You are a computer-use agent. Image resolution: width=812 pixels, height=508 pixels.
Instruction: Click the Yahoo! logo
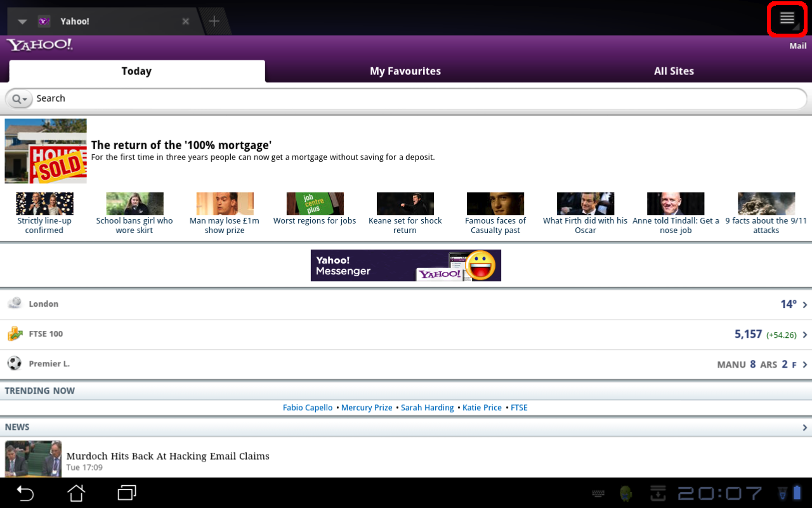click(x=39, y=45)
